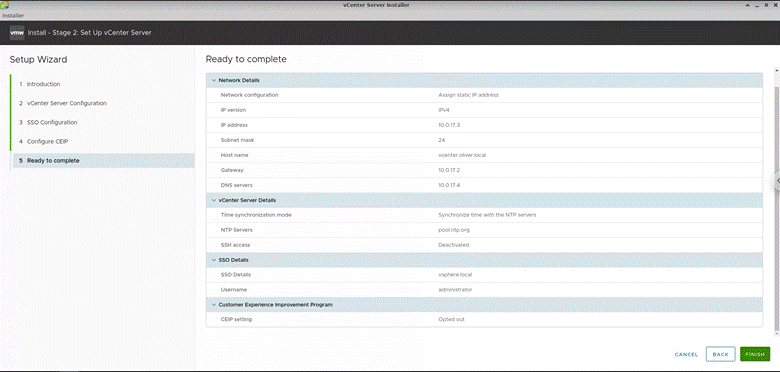780x372 pixels.
Task: Click the vertical scrollbar of summary
Action: point(777,209)
